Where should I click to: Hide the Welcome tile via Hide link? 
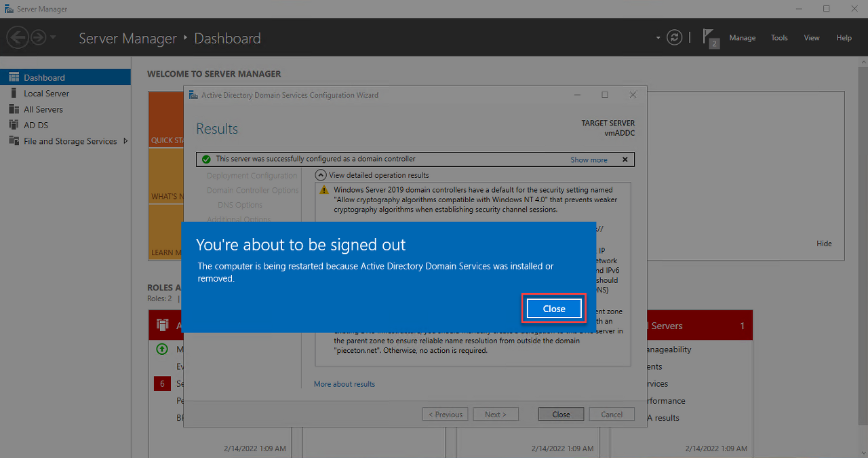(824, 244)
